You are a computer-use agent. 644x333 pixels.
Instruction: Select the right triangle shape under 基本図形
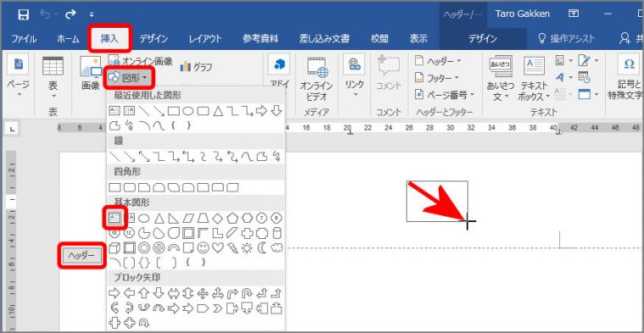click(x=174, y=218)
